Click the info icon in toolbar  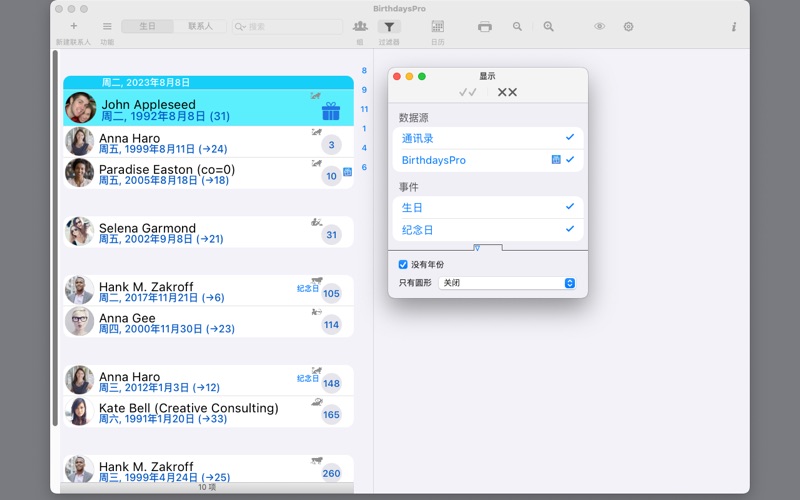click(x=734, y=27)
